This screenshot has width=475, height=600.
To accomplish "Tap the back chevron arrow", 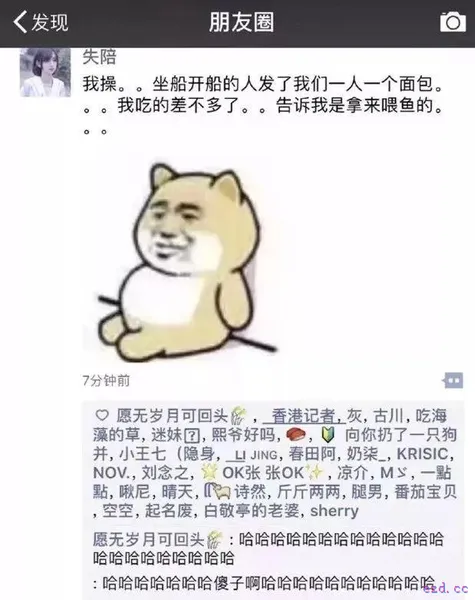I will (x=20, y=22).
